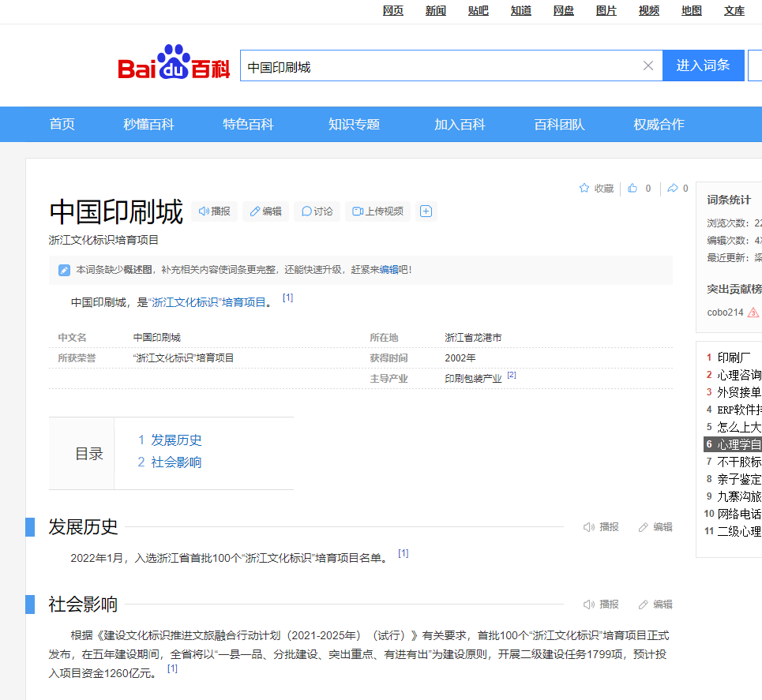
Task: Click the 编辑 link in the missing-overview notice
Action: (389, 270)
